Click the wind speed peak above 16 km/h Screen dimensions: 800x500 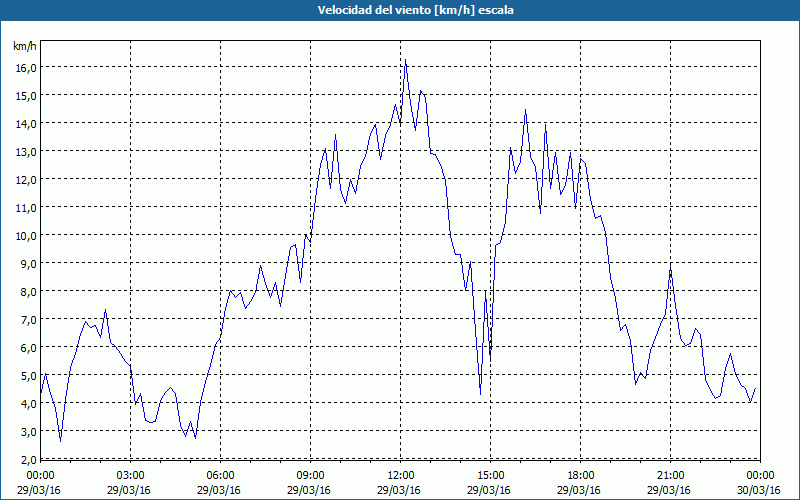[406, 60]
